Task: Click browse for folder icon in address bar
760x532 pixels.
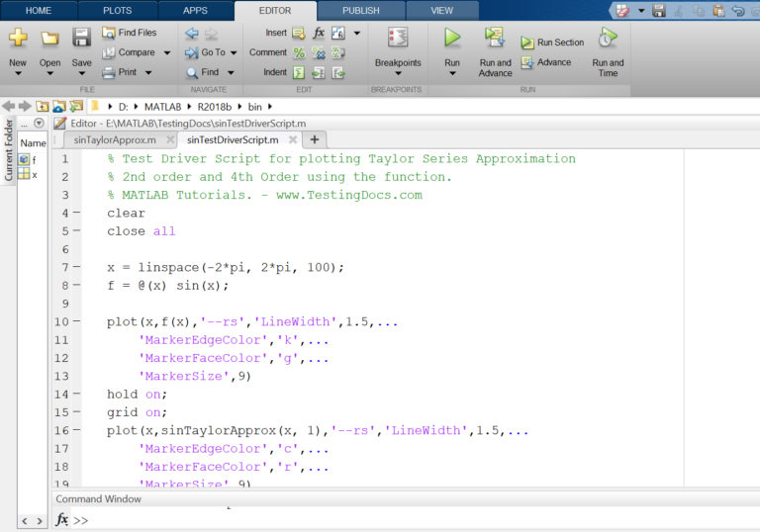Action: coord(59,106)
